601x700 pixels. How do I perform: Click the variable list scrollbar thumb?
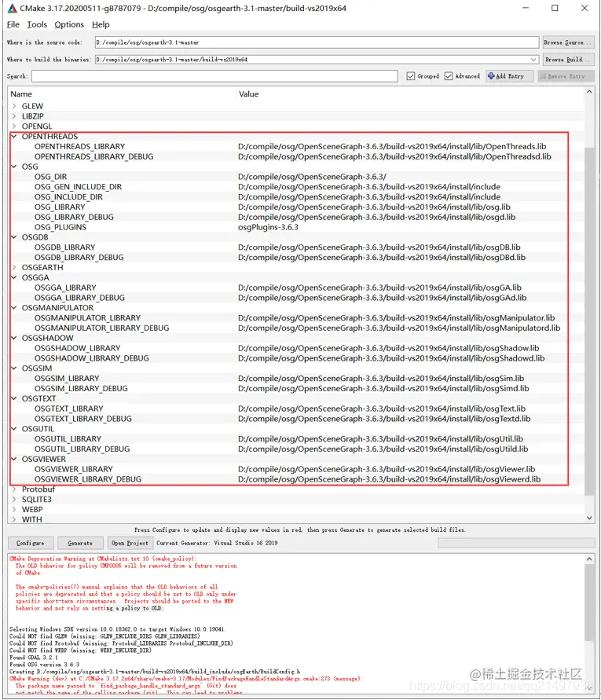click(x=589, y=321)
